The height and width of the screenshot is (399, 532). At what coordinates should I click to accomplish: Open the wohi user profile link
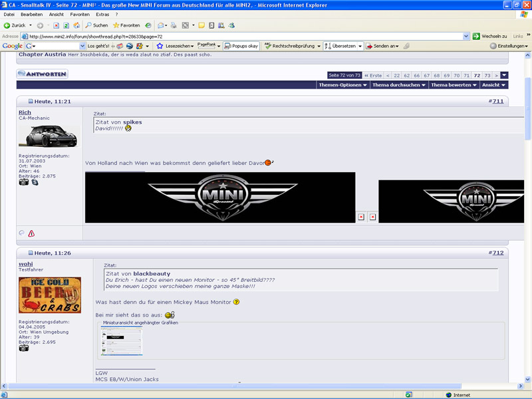26,263
